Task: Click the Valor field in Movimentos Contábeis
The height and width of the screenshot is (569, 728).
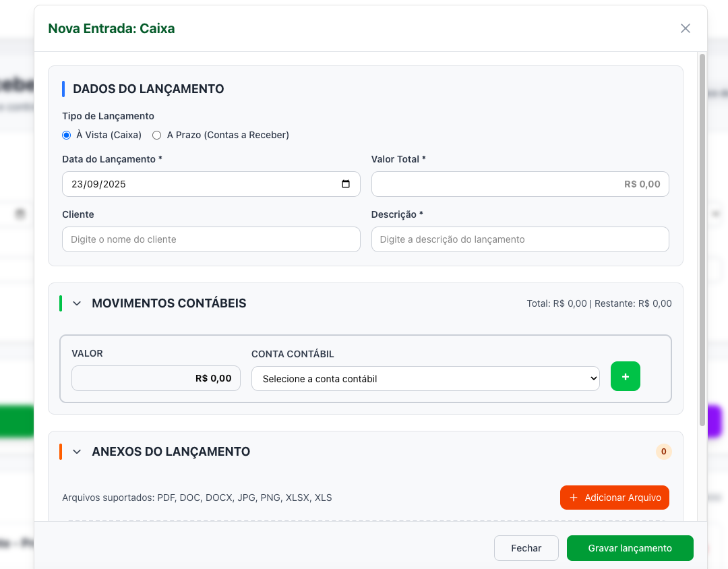Action: pos(156,378)
